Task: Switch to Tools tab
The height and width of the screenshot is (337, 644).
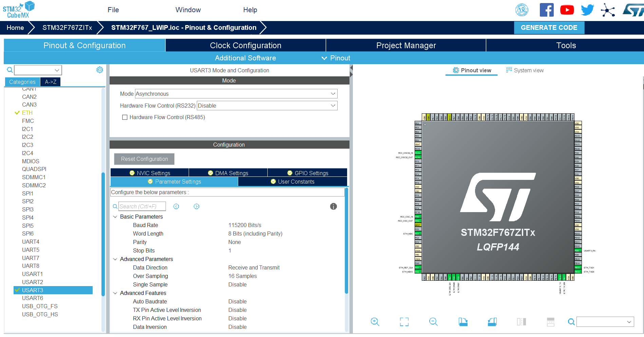Action: [x=566, y=45]
